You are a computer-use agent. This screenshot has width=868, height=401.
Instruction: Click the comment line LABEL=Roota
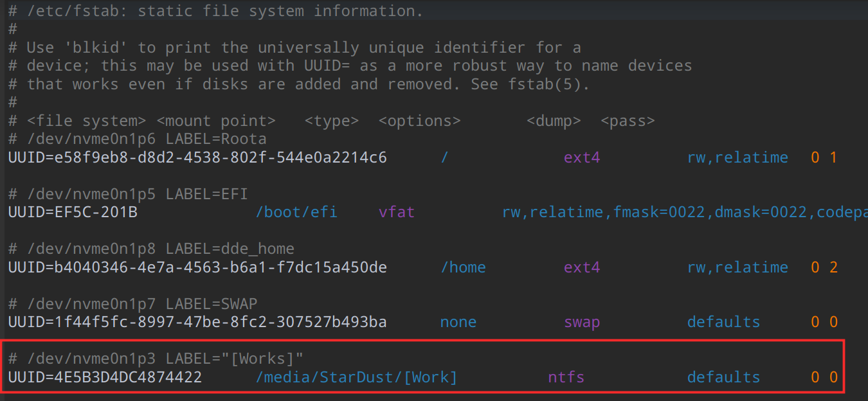[x=137, y=139]
